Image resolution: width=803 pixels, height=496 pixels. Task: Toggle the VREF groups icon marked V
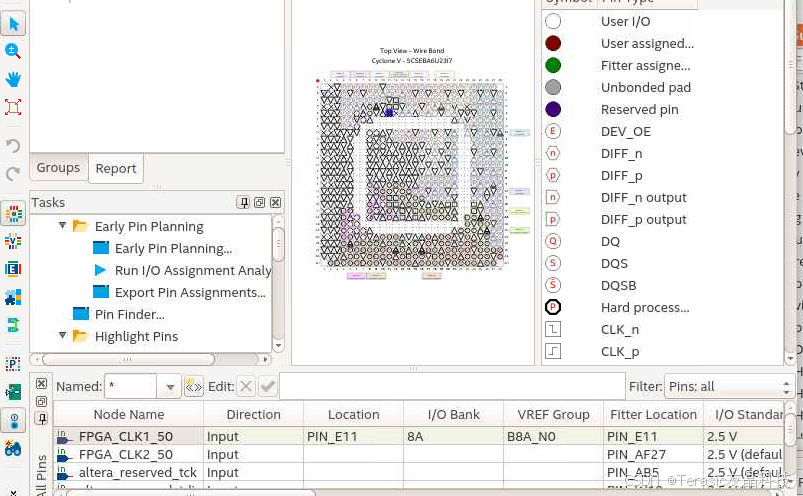[x=13, y=241]
